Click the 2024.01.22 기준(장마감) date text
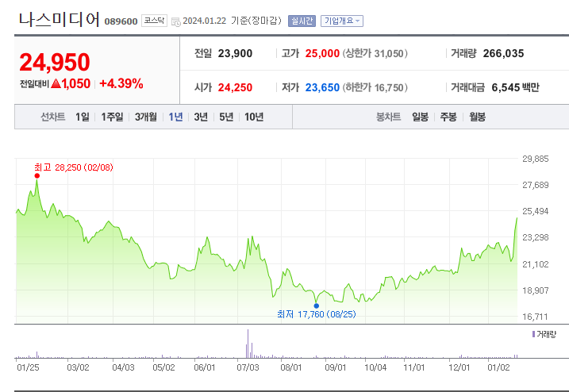569x392 pixels. point(232,21)
